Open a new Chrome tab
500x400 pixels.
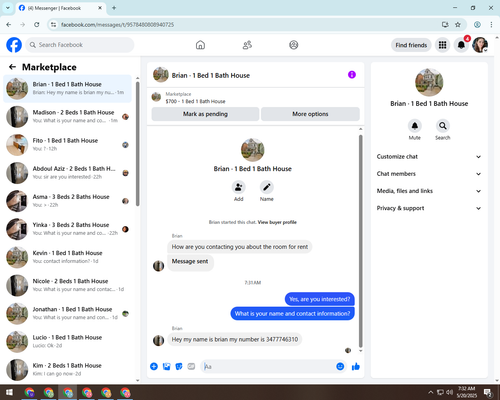coord(114,8)
